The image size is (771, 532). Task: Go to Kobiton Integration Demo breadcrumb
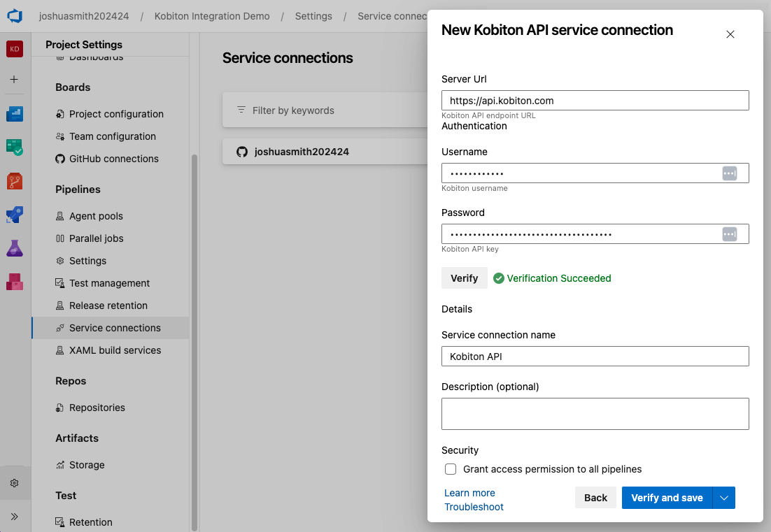(212, 16)
